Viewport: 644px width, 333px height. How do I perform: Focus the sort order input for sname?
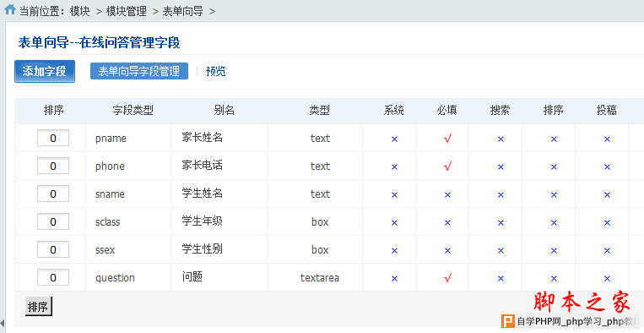53,194
